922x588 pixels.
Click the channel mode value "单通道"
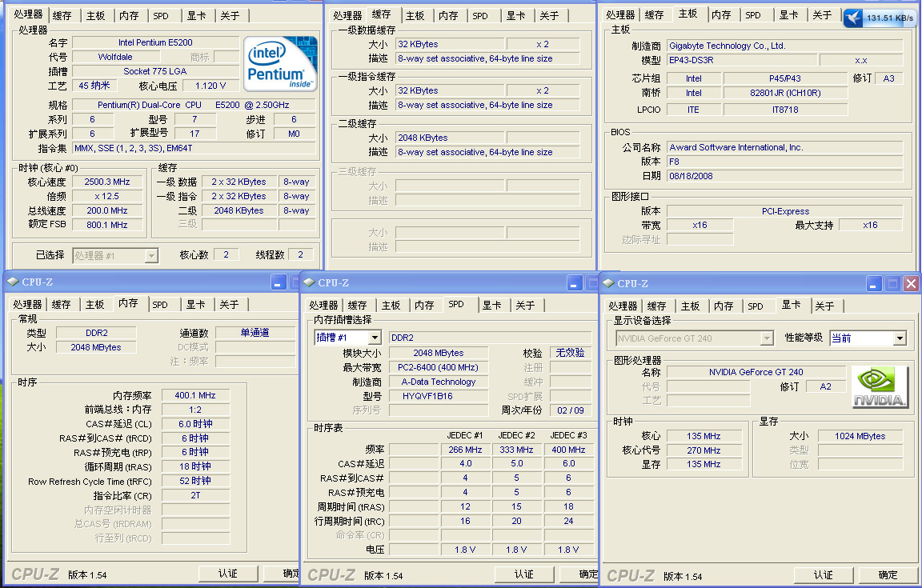(x=255, y=332)
